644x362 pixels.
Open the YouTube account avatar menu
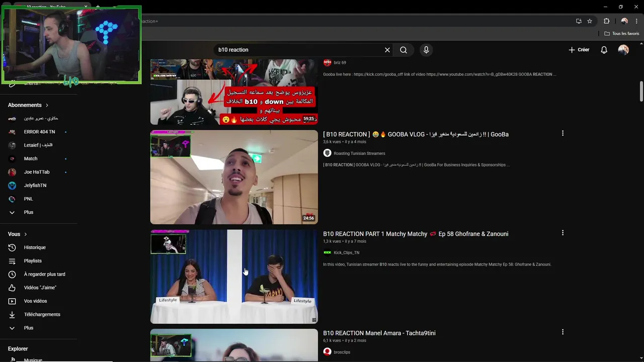tap(623, 50)
